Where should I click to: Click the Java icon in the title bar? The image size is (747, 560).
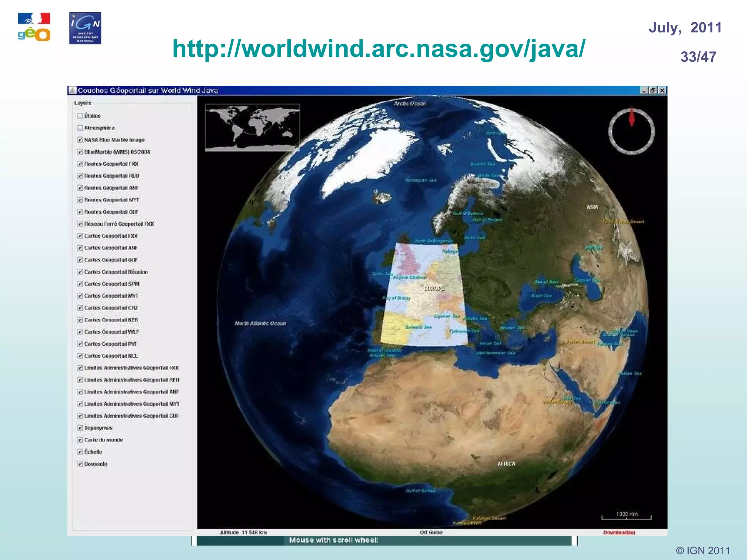click(72, 90)
